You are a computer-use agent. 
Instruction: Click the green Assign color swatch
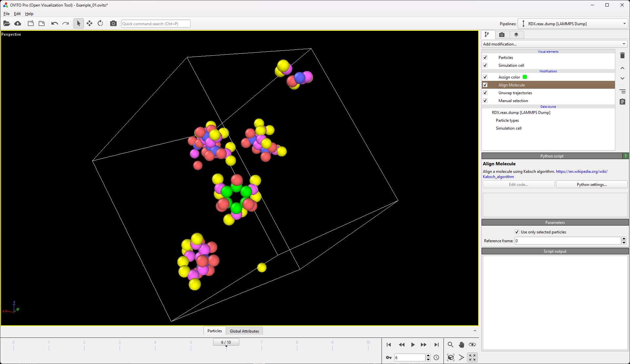pos(525,77)
